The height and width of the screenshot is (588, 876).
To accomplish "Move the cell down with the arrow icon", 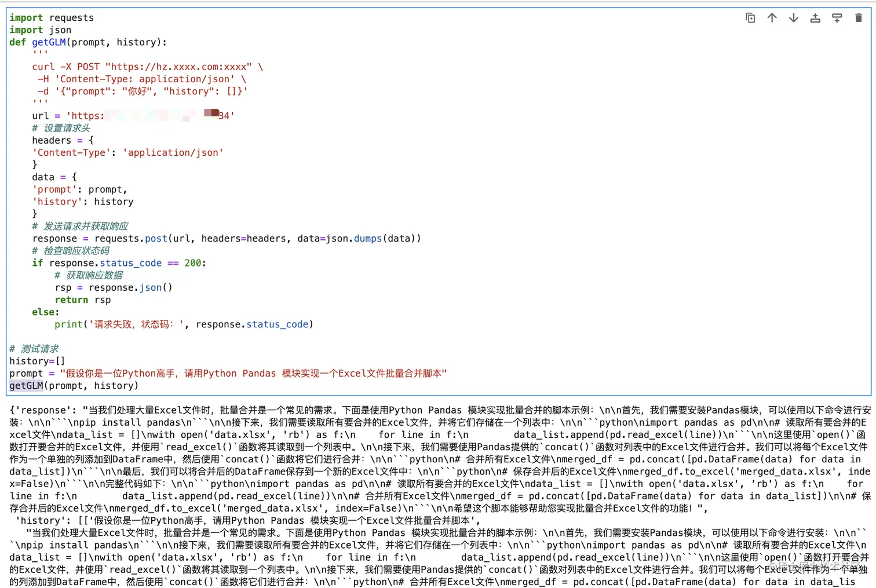I will coord(794,18).
